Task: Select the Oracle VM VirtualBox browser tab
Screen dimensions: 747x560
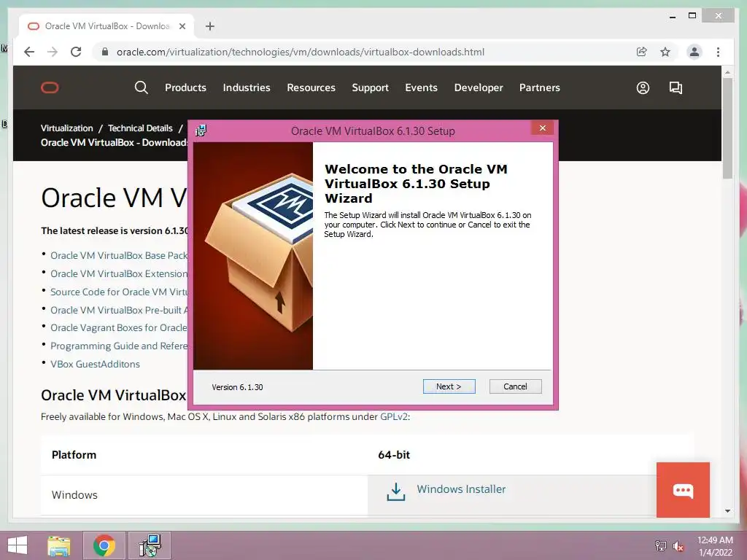Action: coord(107,26)
